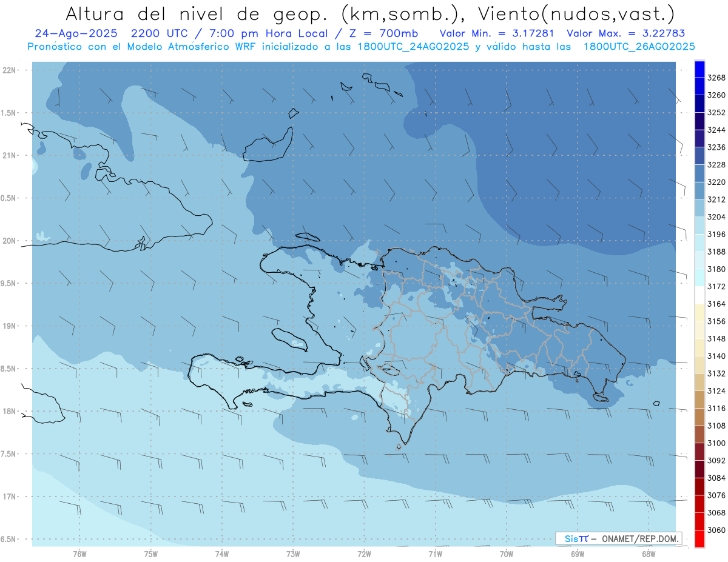Click legend value 3100
The image size is (728, 562).
coord(716,443)
